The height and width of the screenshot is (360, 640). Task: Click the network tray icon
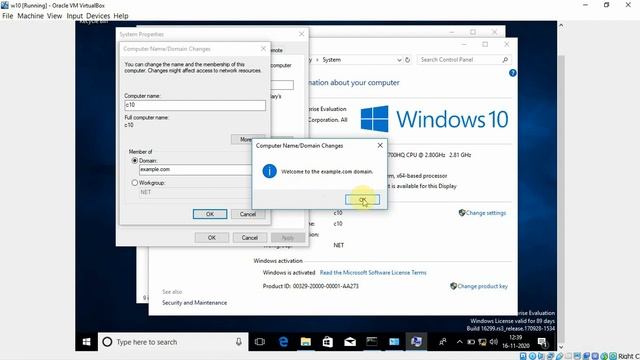(482, 342)
